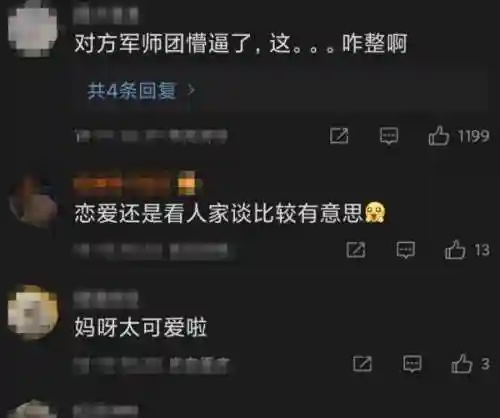Viewport: 500px width, 418px height.
Task: Like the 妈呀太可爱啦 comment
Action: click(462, 363)
